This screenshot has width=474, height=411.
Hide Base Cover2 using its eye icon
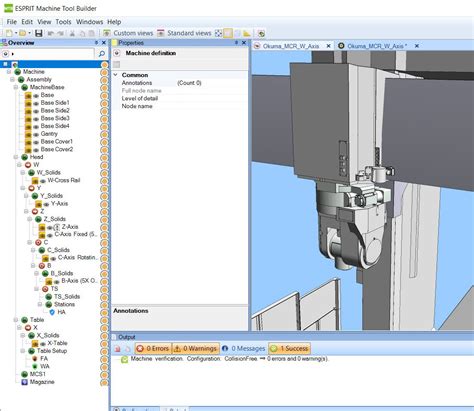coord(36,149)
